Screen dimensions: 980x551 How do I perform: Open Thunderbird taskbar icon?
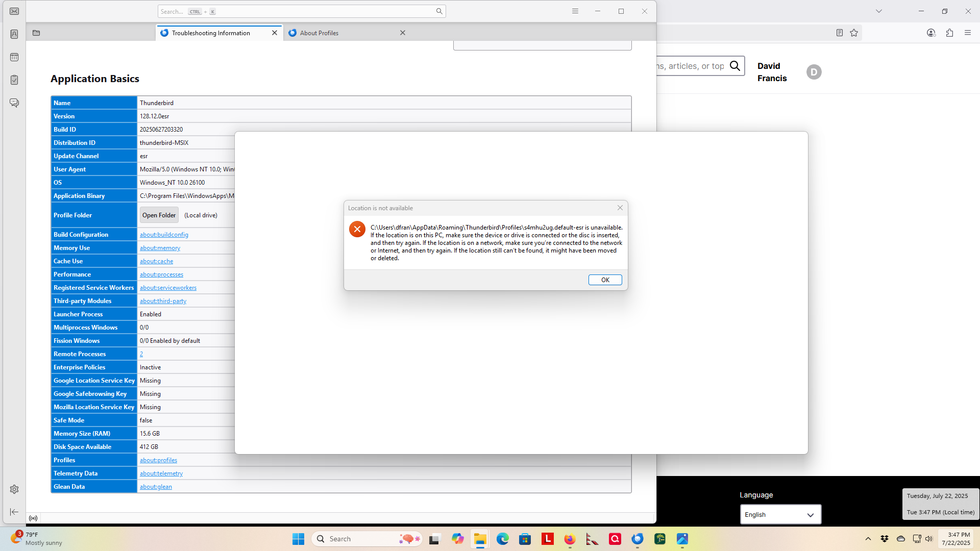click(638, 539)
